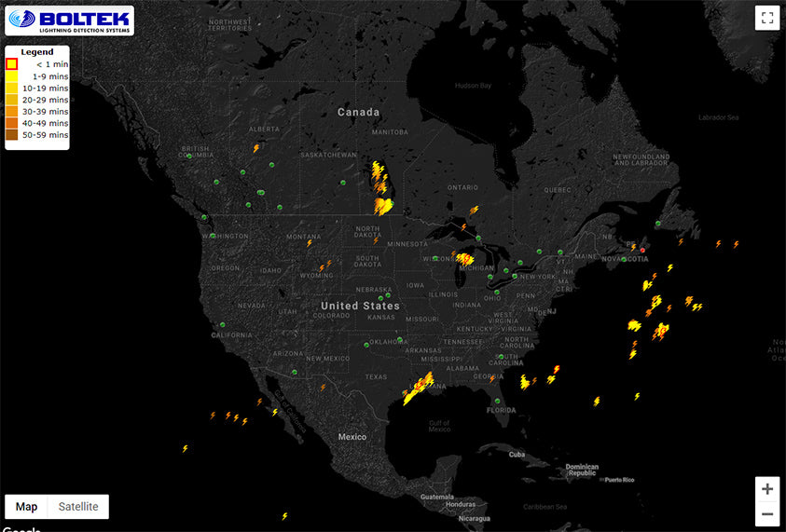Image resolution: width=786 pixels, height=532 pixels.
Task: Click the '20-29 mins' legend entry
Action: (x=45, y=100)
